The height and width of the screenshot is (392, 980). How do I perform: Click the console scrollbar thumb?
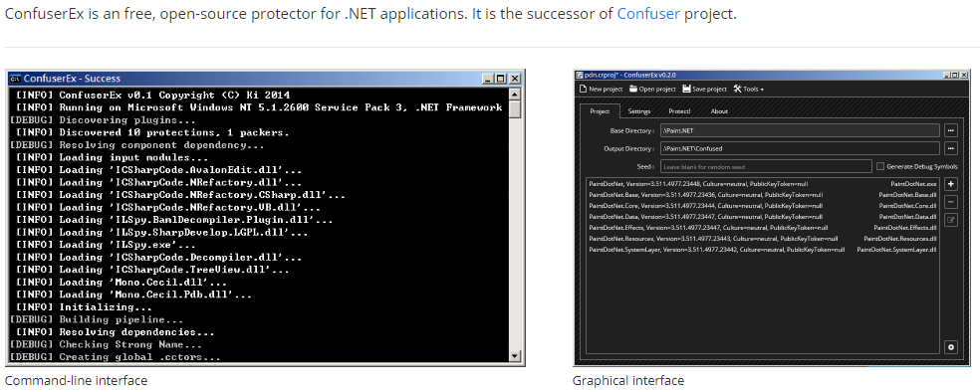coord(515,109)
